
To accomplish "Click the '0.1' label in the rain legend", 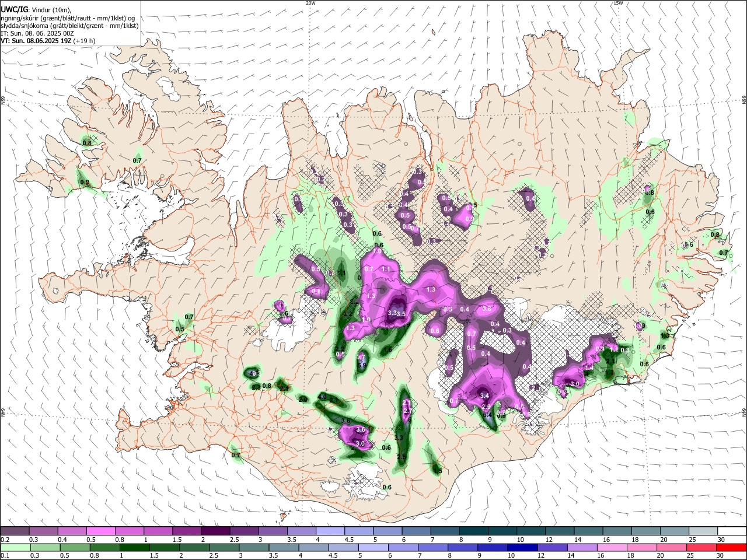I will point(5,556).
